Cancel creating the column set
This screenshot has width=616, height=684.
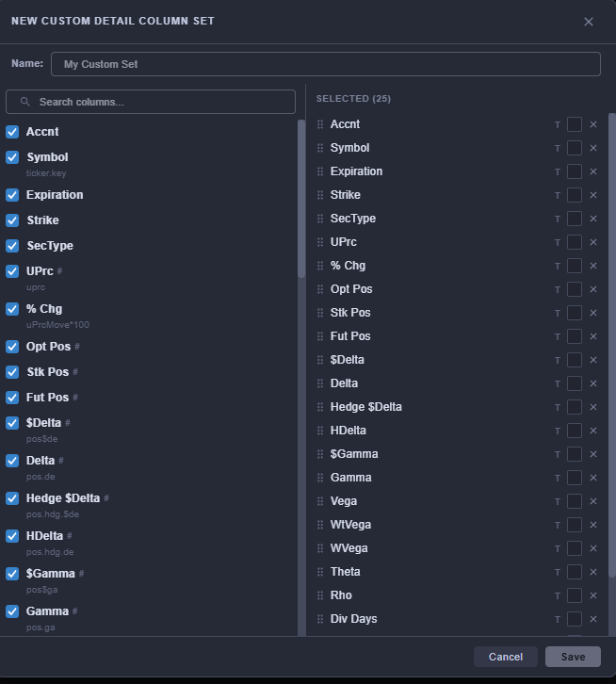[506, 657]
